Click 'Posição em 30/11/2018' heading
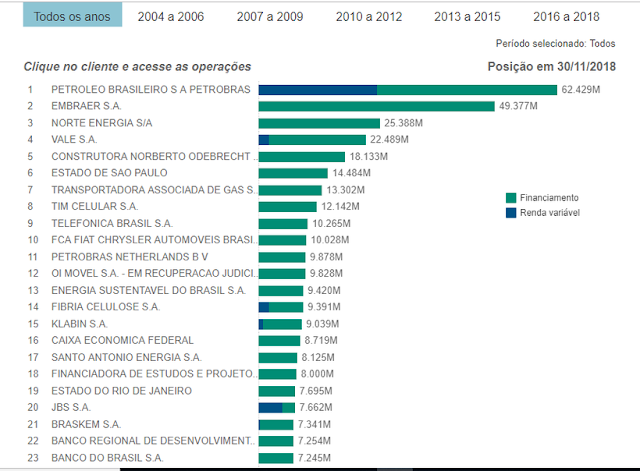The width and height of the screenshot is (640, 471). click(x=552, y=67)
